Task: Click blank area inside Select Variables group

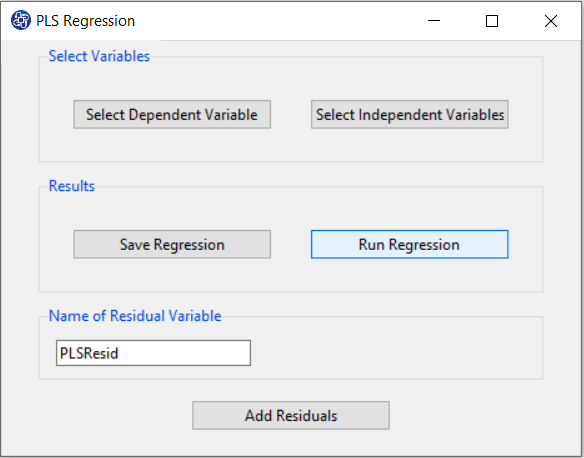Action: pos(291,147)
